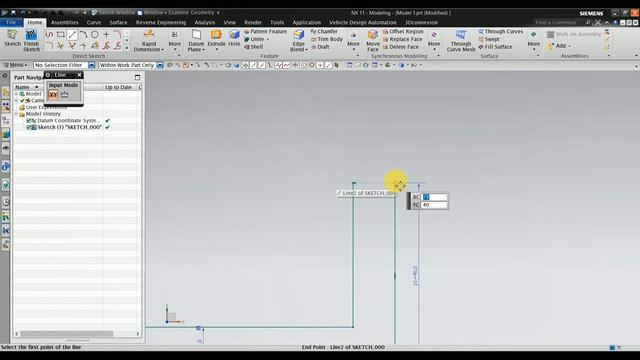Toggle Sketch (1) SKETCH_000 checkbox
Screen dimensions: 640x360
click(29, 127)
